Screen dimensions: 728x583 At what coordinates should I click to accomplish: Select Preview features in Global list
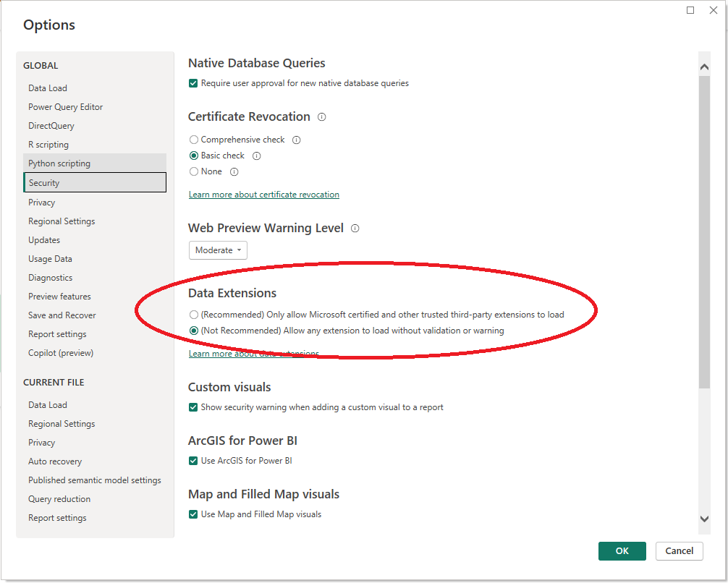point(59,297)
